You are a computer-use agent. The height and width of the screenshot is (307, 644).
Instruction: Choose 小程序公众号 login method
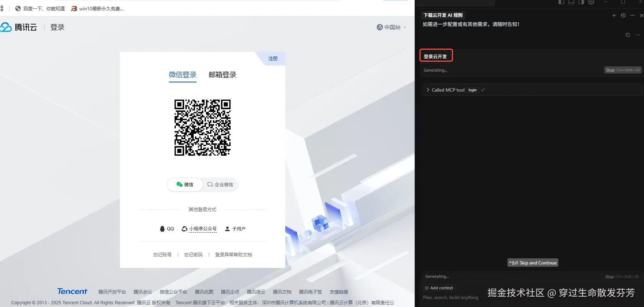point(199,229)
